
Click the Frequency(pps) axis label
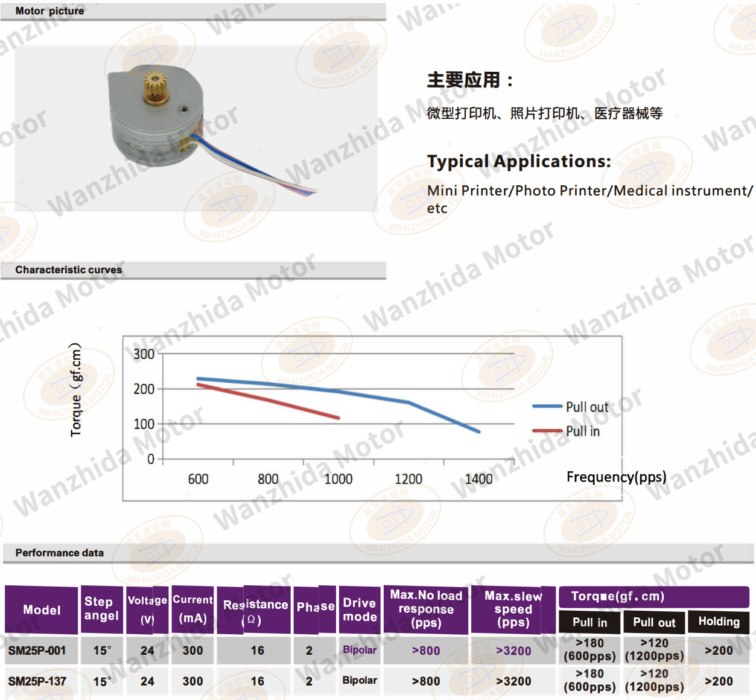click(x=616, y=477)
